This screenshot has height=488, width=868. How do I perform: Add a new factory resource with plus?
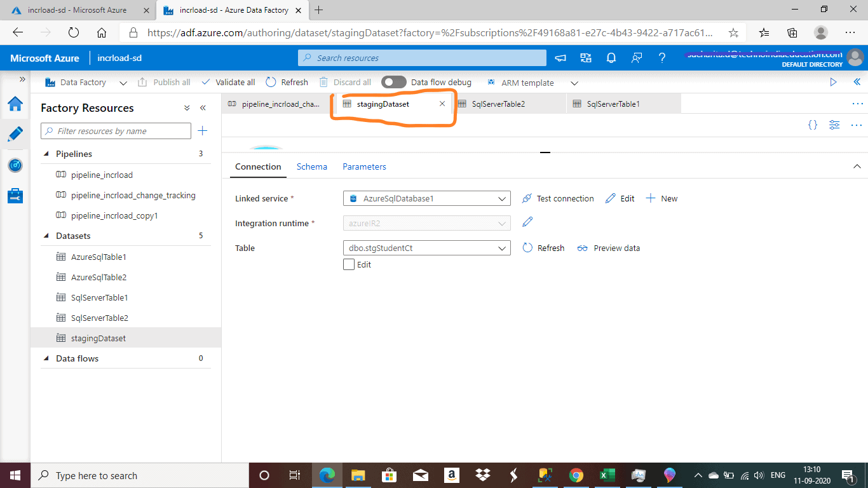[202, 131]
